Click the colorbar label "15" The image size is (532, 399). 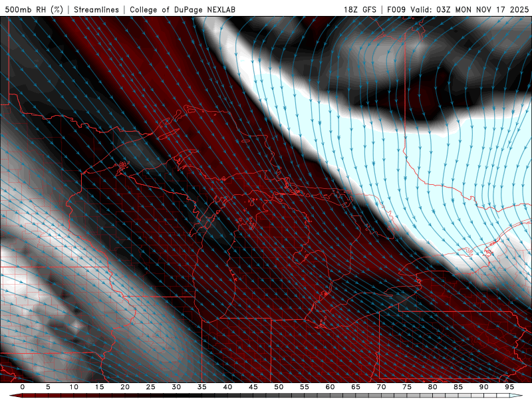[x=99, y=387]
